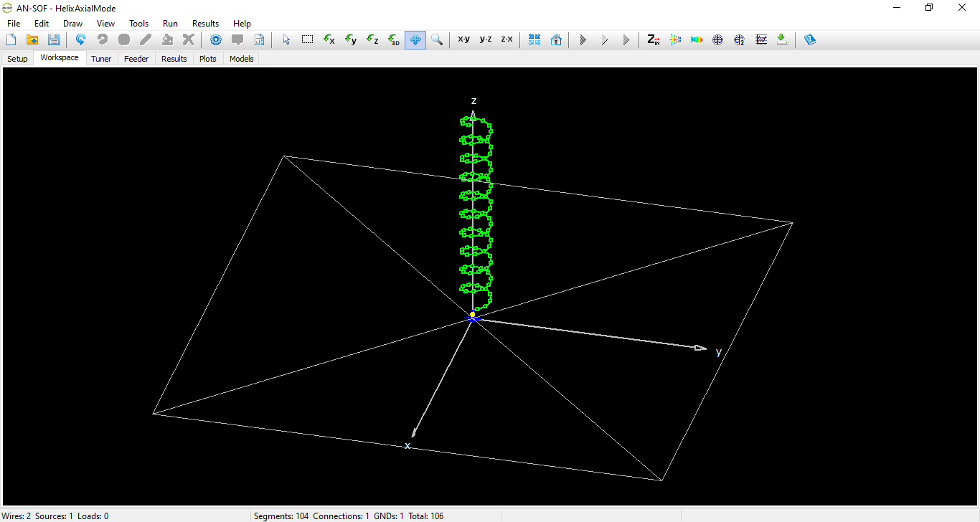Click status text 'Wires: 2 Sources: 1 Loads: 0'
Image resolution: width=980 pixels, height=522 pixels.
[55, 516]
